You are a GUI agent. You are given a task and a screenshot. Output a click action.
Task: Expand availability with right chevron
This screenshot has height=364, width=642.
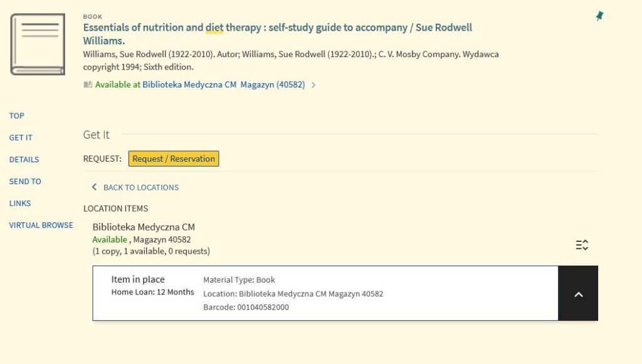pos(313,85)
